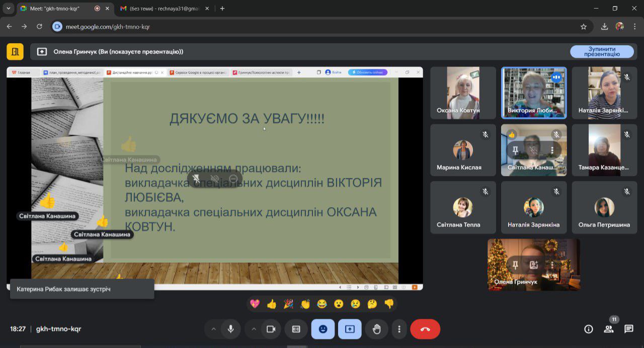The width and height of the screenshot is (644, 348).
Task: Send the heart reaction emoji
Action: tap(255, 304)
